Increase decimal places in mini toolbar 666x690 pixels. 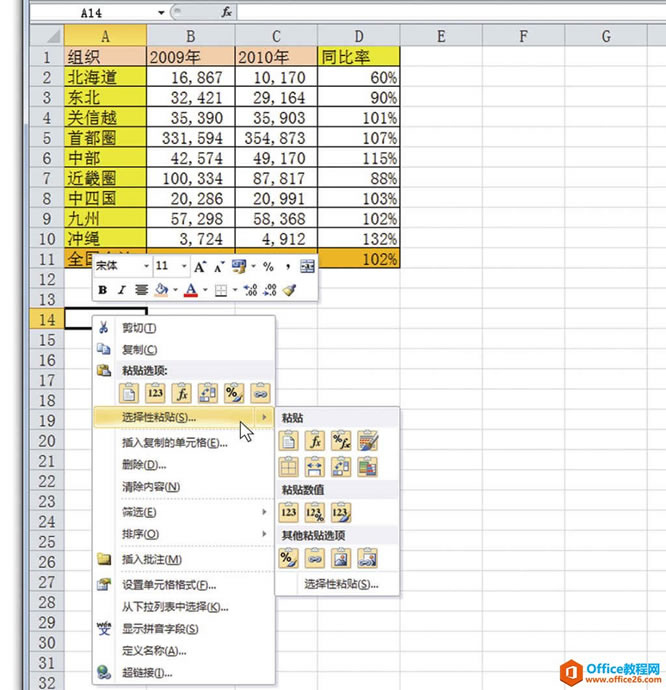250,290
